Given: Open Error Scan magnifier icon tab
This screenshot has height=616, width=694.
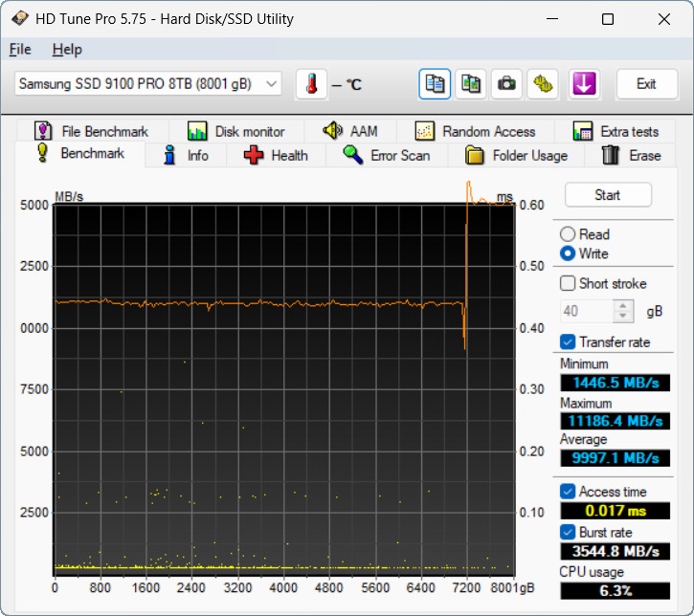Looking at the screenshot, I should pos(353,155).
